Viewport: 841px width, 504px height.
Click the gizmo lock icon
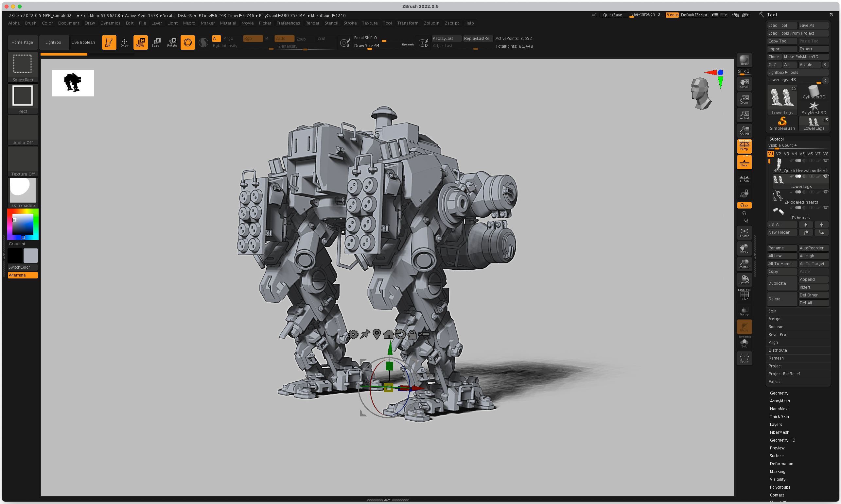(412, 334)
